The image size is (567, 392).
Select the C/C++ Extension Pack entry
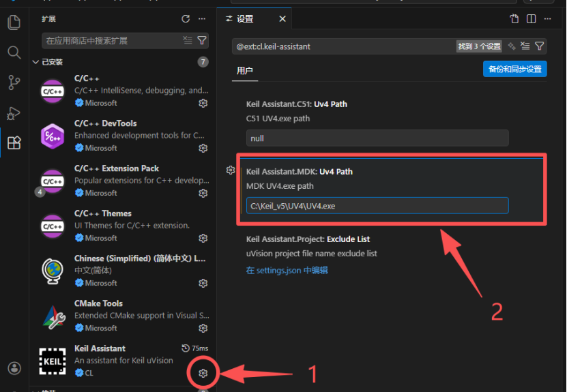coord(123,181)
